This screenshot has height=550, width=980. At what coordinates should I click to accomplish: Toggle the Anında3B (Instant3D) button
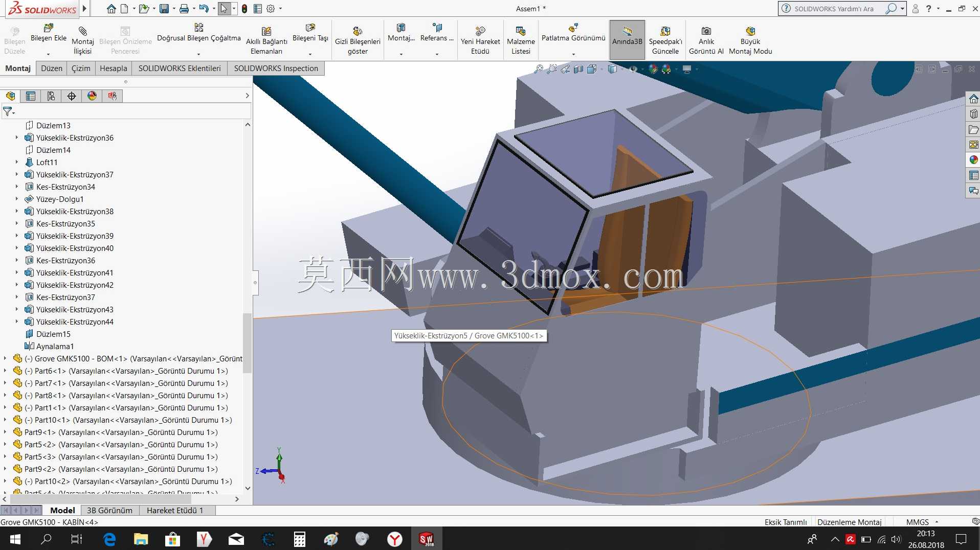coord(627,40)
